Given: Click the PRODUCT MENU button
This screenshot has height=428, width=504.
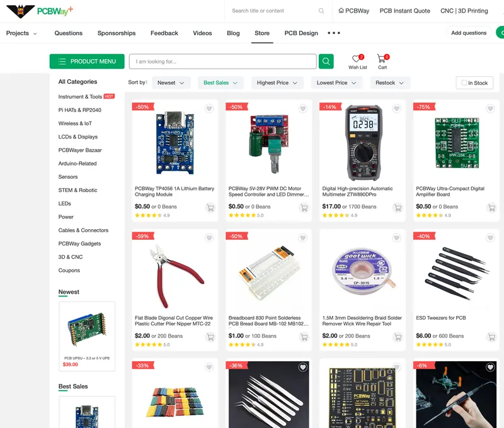Looking at the screenshot, I should pos(87,61).
